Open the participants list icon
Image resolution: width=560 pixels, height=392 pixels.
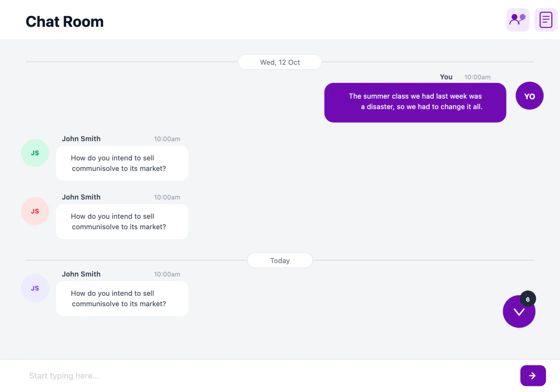coord(518,20)
